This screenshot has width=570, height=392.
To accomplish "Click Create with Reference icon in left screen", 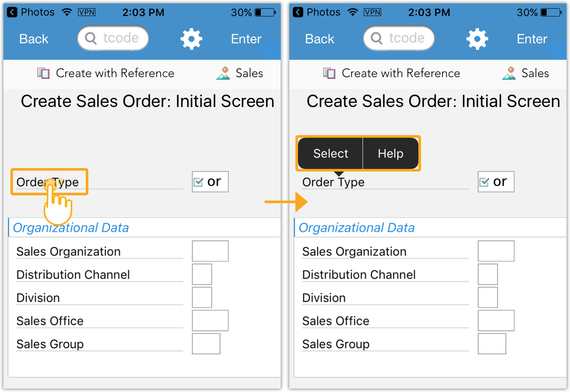I will 44,73.
